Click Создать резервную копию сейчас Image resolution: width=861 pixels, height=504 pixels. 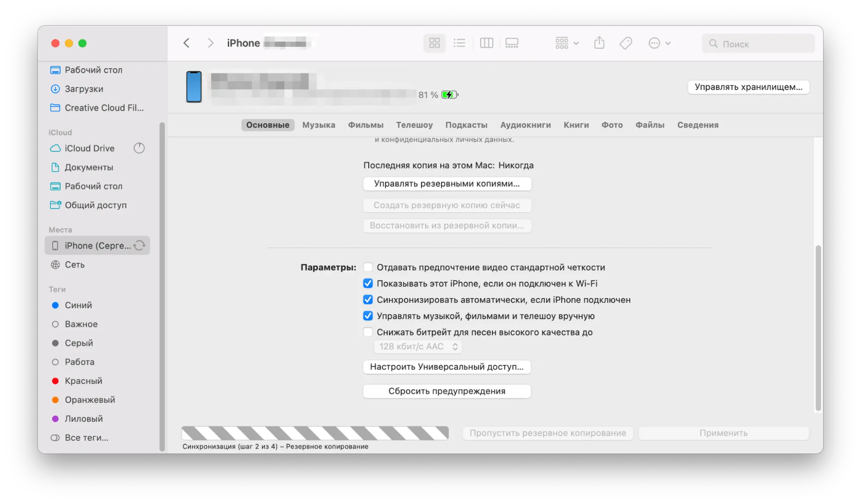447,205
